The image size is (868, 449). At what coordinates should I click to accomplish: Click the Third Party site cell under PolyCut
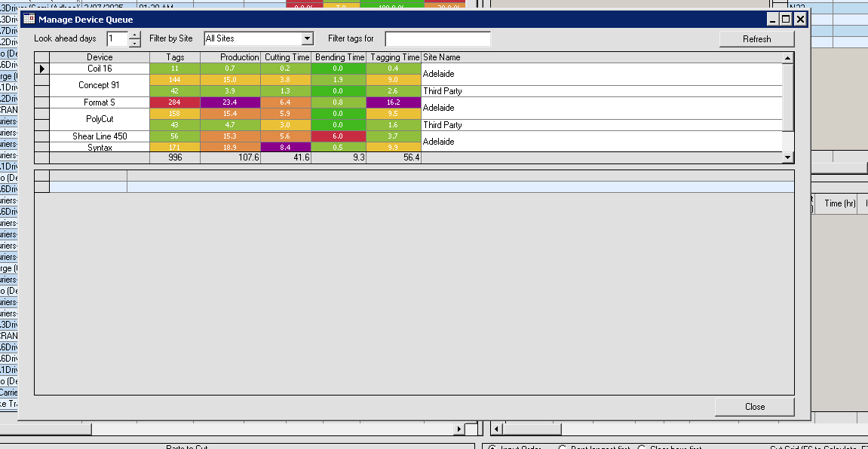603,125
